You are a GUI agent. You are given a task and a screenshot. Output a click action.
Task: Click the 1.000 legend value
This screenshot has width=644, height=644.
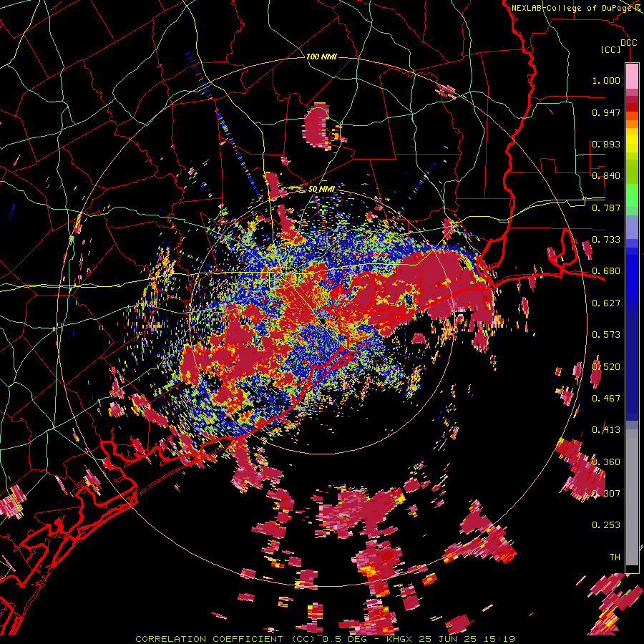tap(606, 80)
